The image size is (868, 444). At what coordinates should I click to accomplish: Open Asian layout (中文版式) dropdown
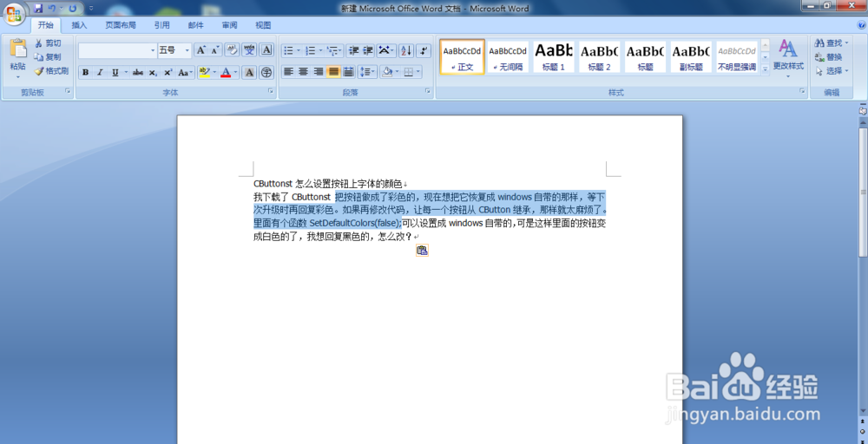(386, 51)
